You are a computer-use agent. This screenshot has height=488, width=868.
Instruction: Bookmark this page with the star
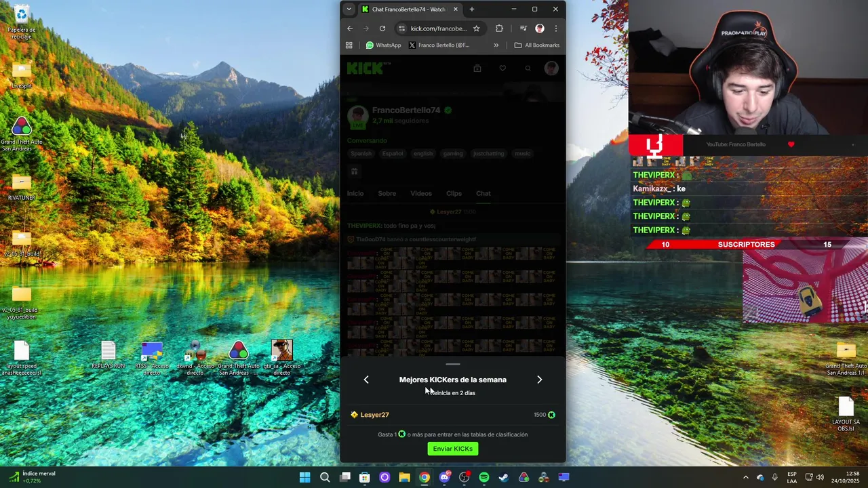click(x=477, y=28)
